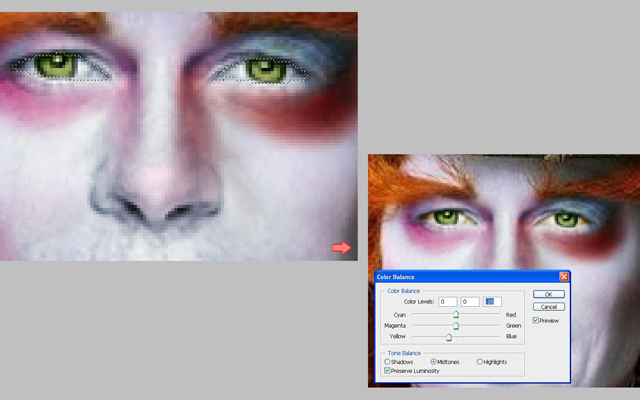The image size is (640, 400).
Task: Focus the first Color Levels field
Action: click(447, 302)
